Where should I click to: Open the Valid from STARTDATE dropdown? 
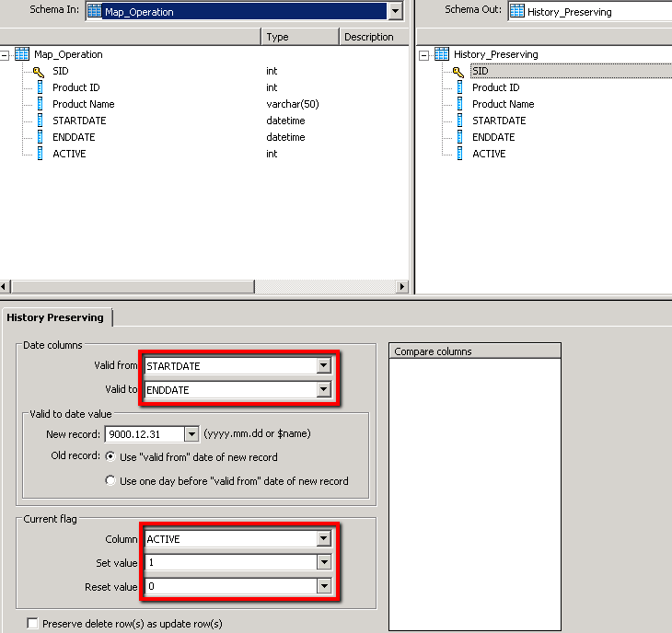322,365
